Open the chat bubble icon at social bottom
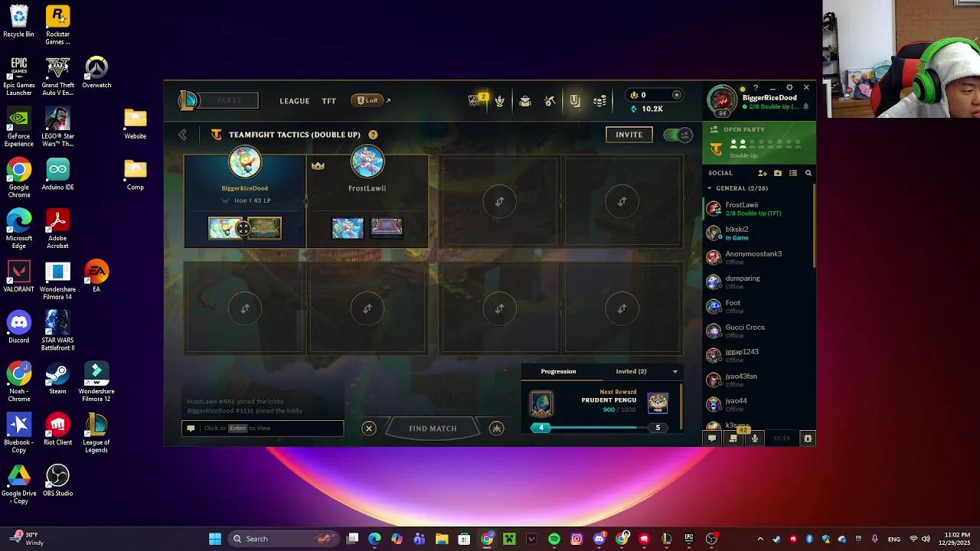This screenshot has width=980, height=551. click(712, 439)
